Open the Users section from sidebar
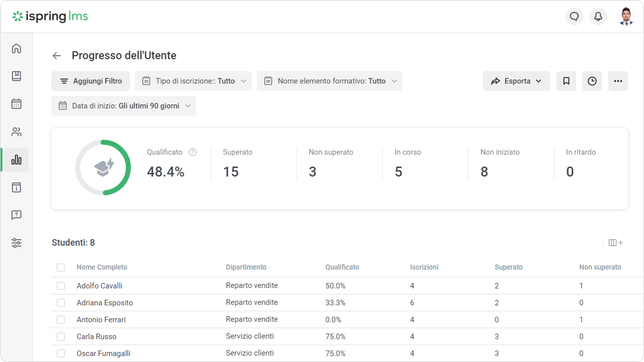644x362 pixels. tap(16, 132)
